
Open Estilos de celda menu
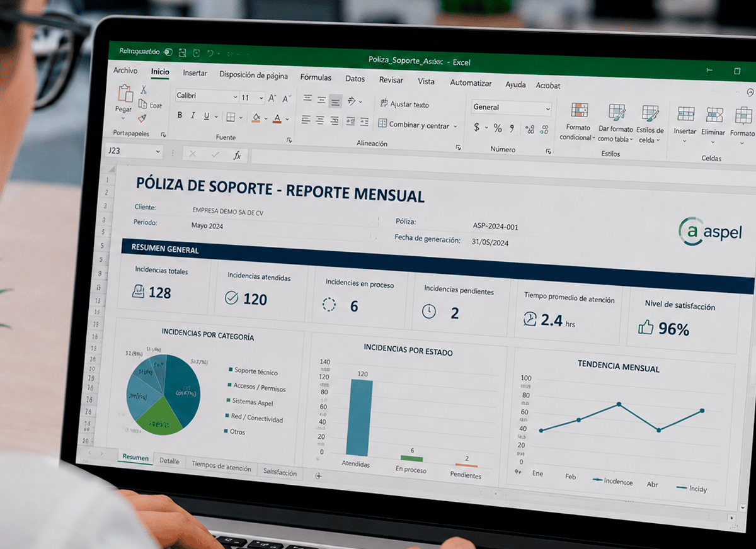[650, 125]
